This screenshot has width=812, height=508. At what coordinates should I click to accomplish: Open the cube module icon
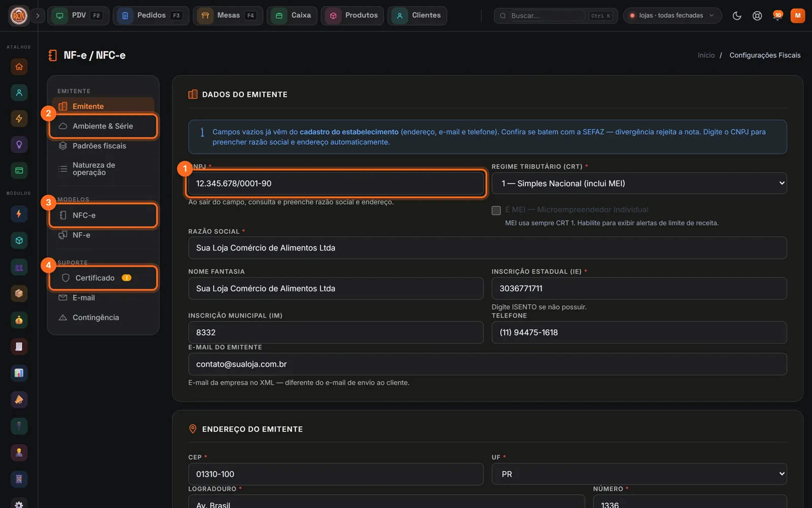coord(19,240)
